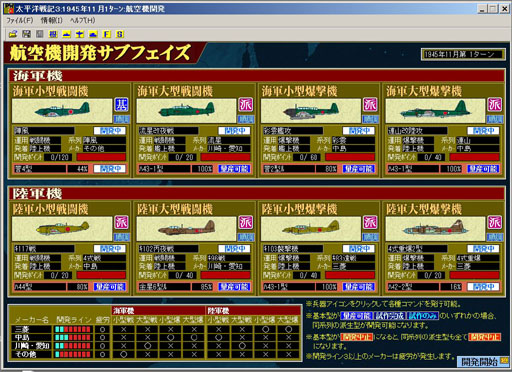Click the blue 基 icon on 海軍小型戦闘機

[x=121, y=105]
